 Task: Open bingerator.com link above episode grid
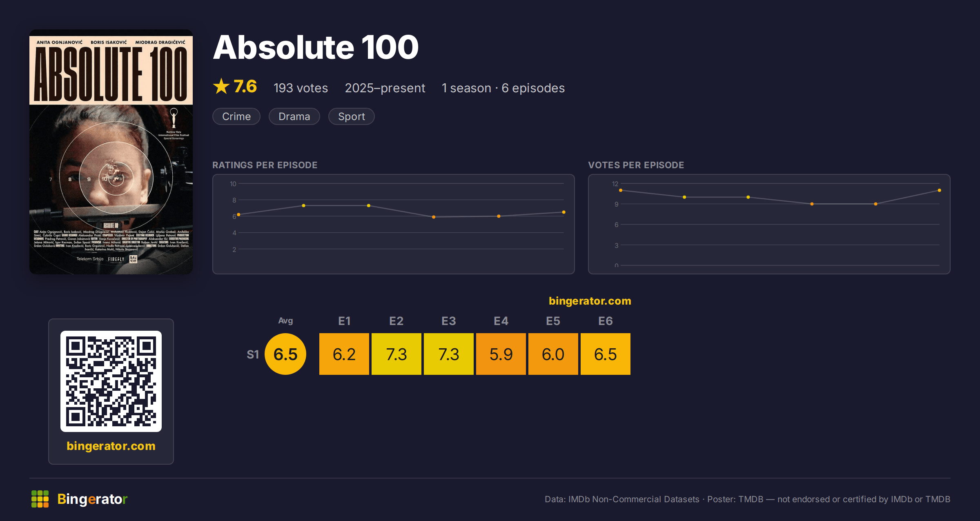point(590,301)
